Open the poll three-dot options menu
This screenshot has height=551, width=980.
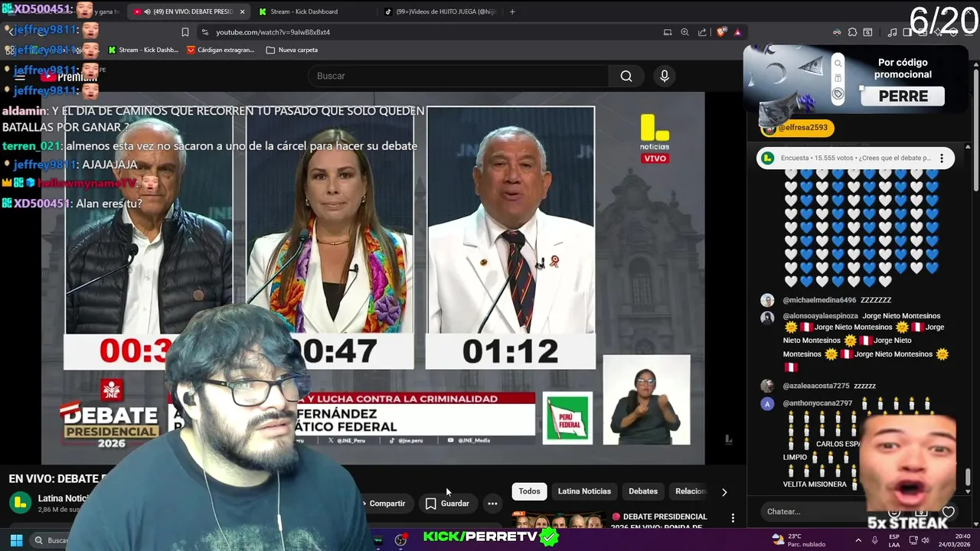pos(942,158)
